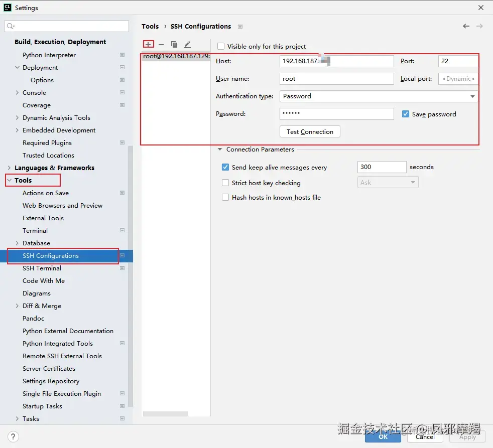Image resolution: width=493 pixels, height=448 pixels.
Task: Click project icon next to SSH Configurations row
Action: tap(122, 255)
